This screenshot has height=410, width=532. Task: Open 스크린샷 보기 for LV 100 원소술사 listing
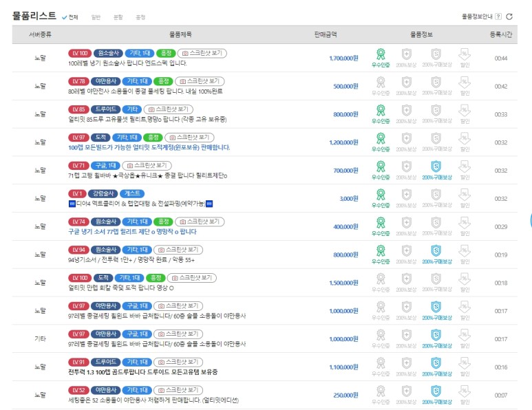(202, 53)
